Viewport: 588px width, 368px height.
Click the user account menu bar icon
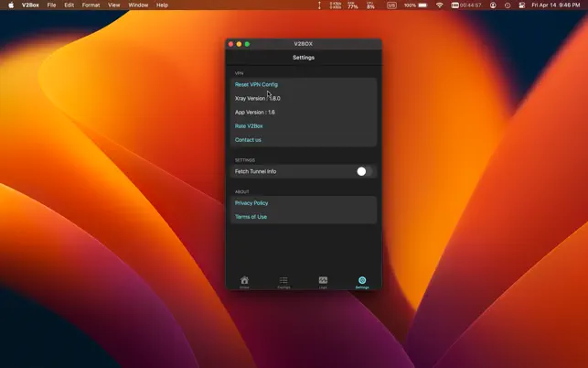click(493, 5)
